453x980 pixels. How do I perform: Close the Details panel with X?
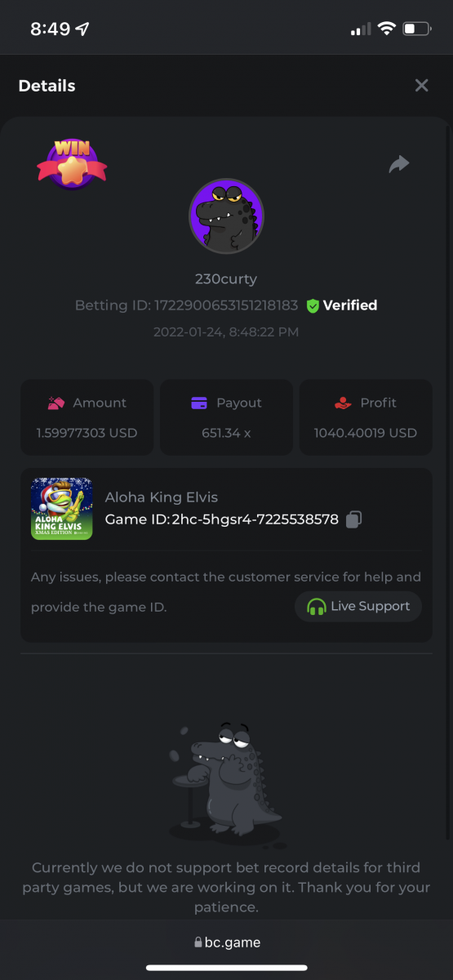[x=421, y=86]
